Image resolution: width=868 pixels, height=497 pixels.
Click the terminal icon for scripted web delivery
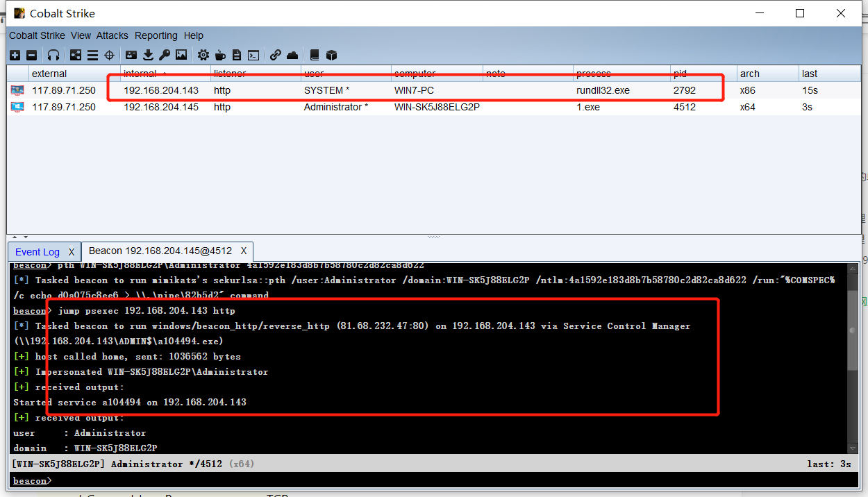coord(253,55)
